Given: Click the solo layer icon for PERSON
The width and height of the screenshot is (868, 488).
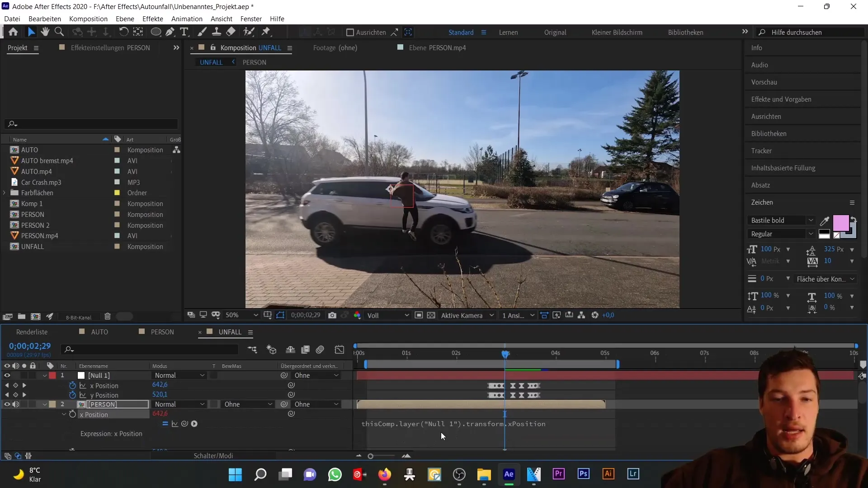Looking at the screenshot, I should point(24,404).
